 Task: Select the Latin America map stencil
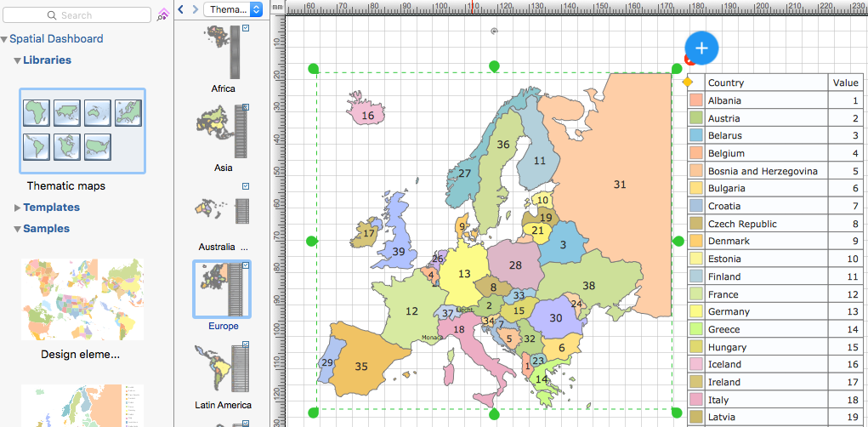click(x=223, y=369)
